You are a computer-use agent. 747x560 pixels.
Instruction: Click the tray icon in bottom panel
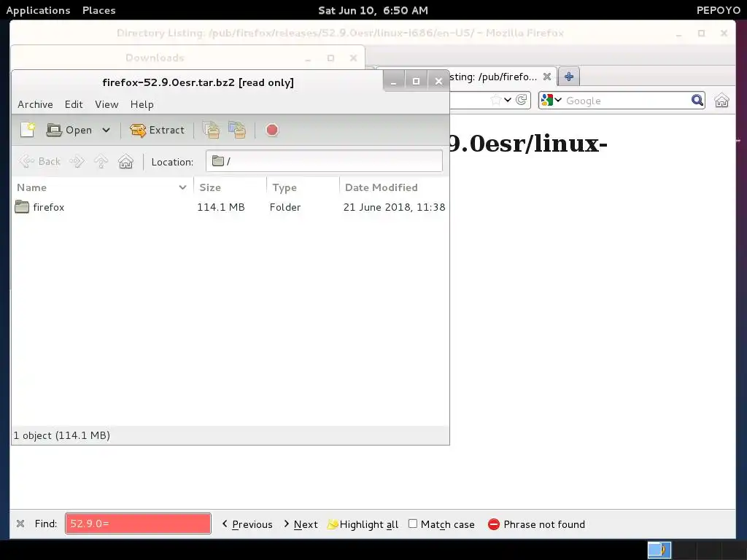click(659, 550)
